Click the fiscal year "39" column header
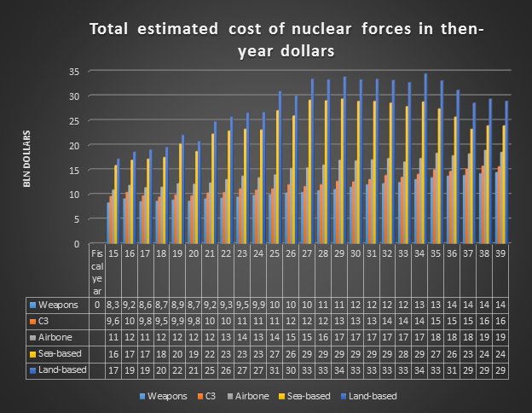Screen dimensions: 532x413 point(500,253)
